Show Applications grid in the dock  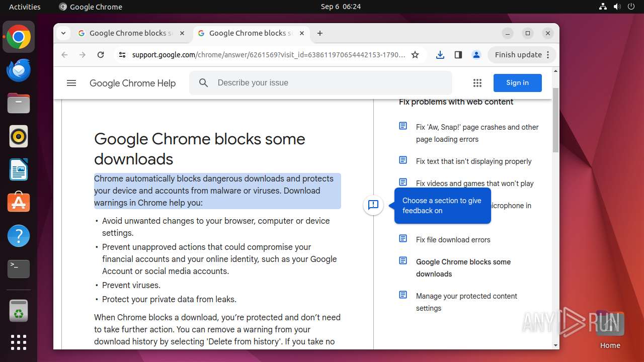(x=19, y=342)
